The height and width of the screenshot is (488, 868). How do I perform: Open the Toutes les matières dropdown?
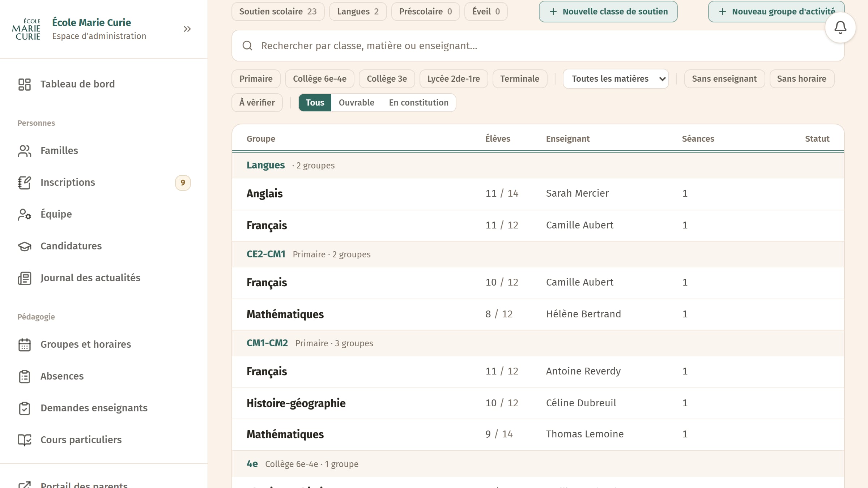[x=616, y=79]
